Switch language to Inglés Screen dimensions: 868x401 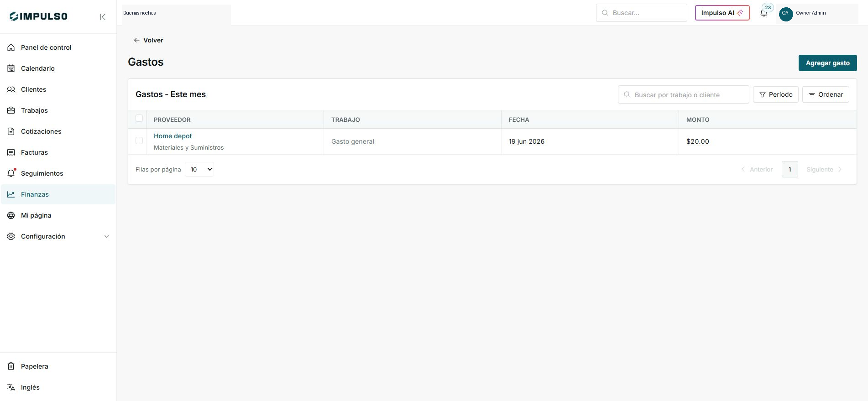[x=58, y=387]
